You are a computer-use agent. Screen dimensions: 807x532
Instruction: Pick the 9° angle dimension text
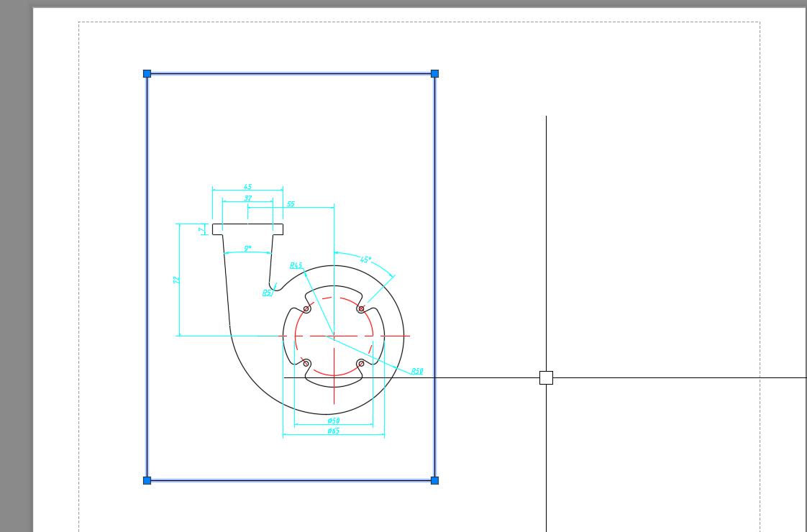point(247,249)
